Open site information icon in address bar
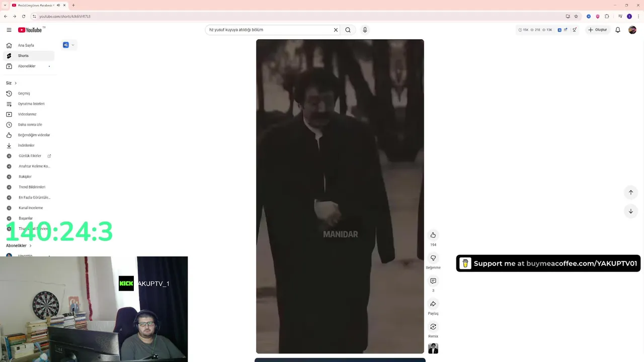 pyautogui.click(x=34, y=16)
